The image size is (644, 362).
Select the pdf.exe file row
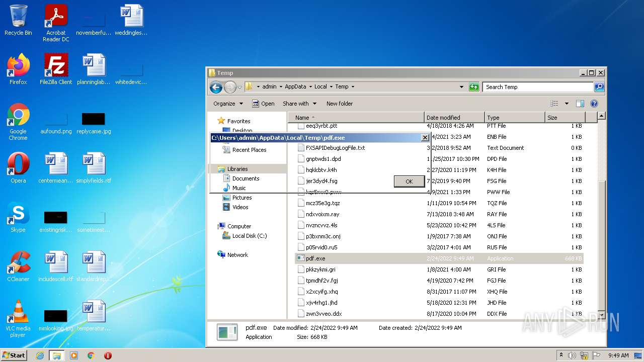(439, 258)
